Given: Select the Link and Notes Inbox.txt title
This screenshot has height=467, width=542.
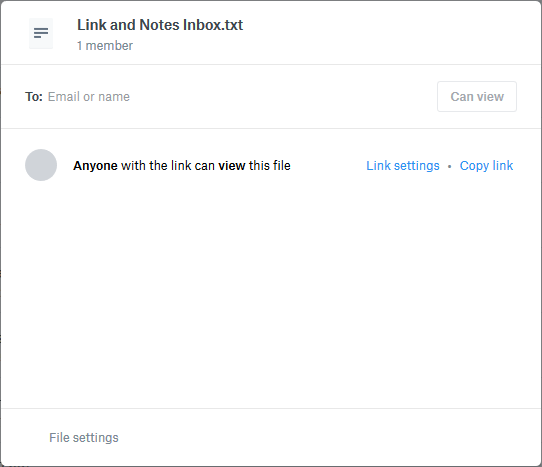Looking at the screenshot, I should (160, 25).
